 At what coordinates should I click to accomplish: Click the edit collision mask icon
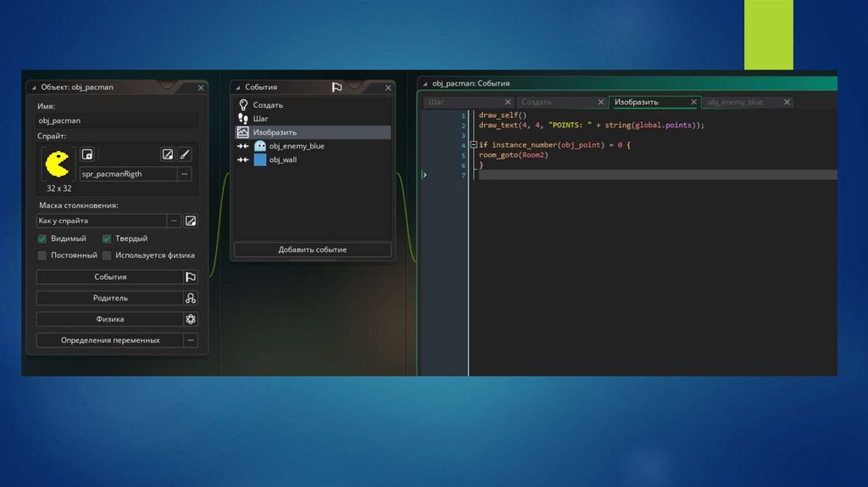[x=191, y=221]
